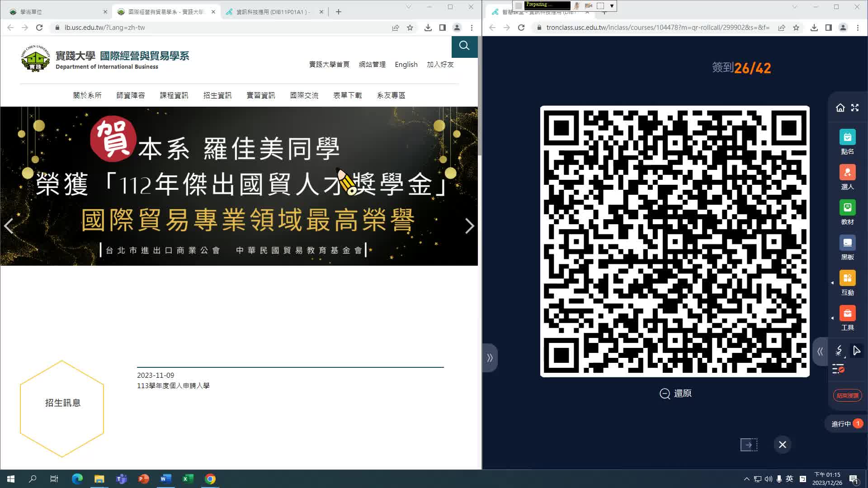Switch site language to English
This screenshot has width=868, height=488.
[406, 65]
